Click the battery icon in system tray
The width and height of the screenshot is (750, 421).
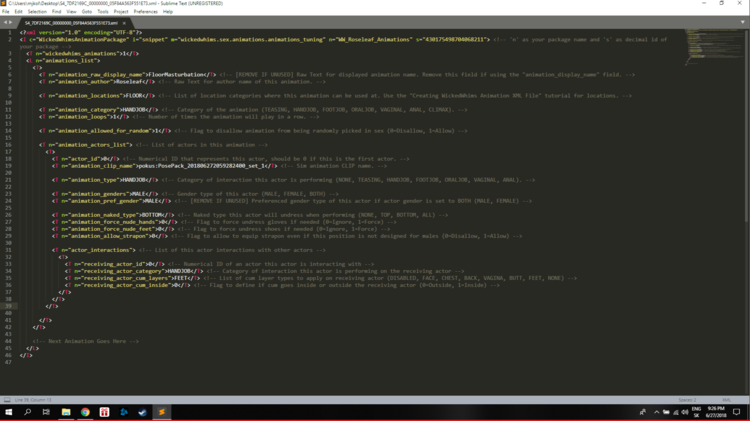[666, 412]
